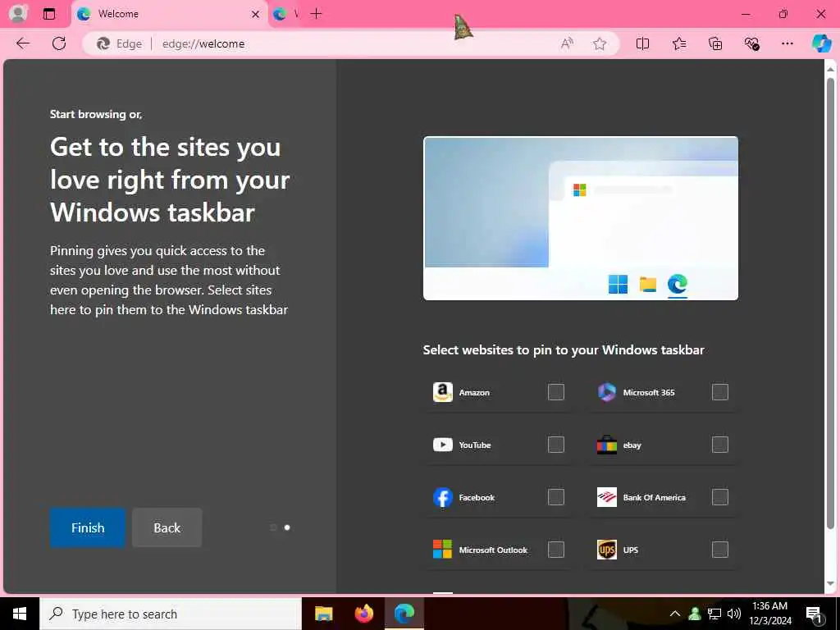840x630 pixels.
Task: Refresh the page
Action: pos(59,43)
